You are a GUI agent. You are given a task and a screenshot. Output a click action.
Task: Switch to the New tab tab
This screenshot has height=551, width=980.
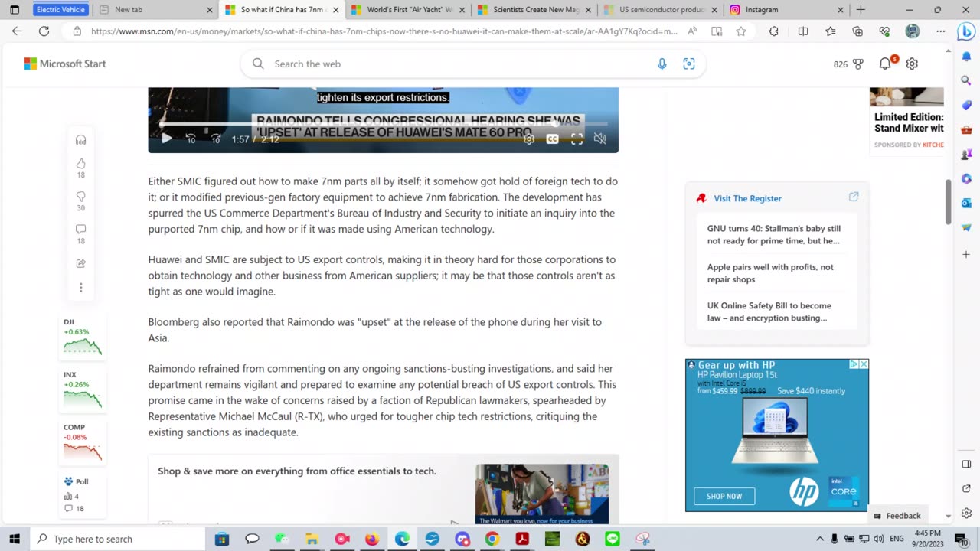(x=155, y=10)
